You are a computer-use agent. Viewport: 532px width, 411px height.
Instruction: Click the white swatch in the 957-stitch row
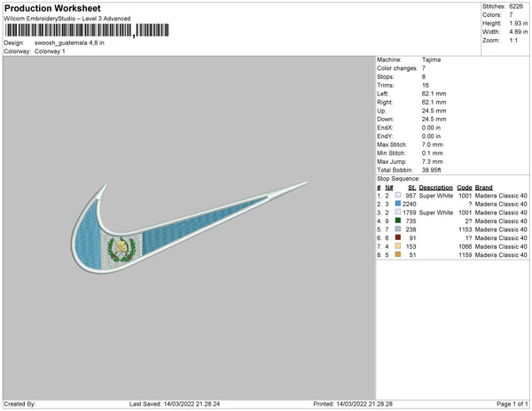[398, 196]
